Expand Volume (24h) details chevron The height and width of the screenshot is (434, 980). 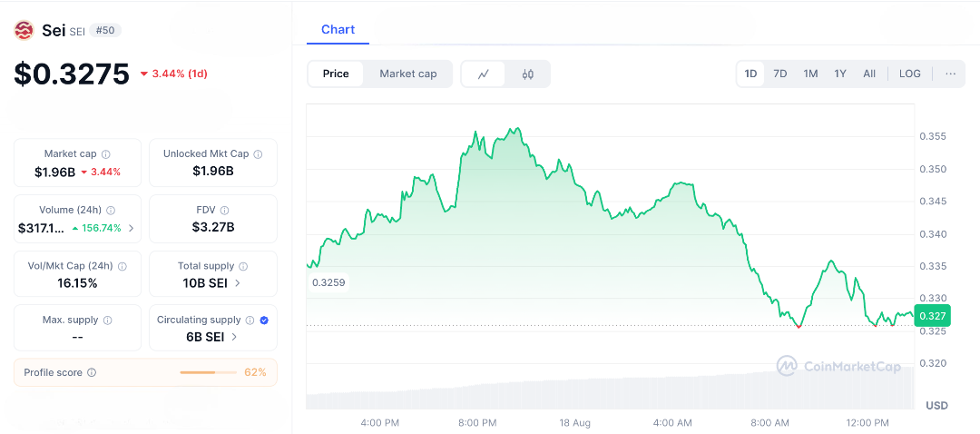click(132, 228)
